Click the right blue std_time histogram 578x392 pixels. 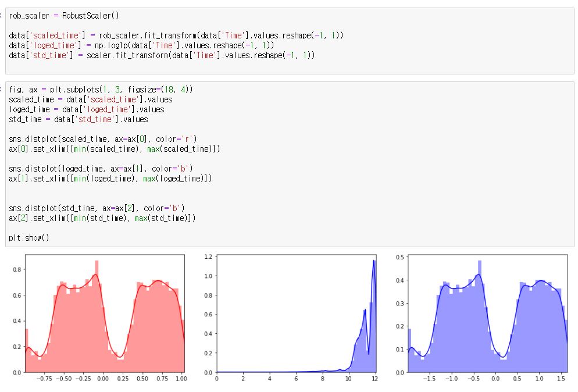click(x=488, y=313)
